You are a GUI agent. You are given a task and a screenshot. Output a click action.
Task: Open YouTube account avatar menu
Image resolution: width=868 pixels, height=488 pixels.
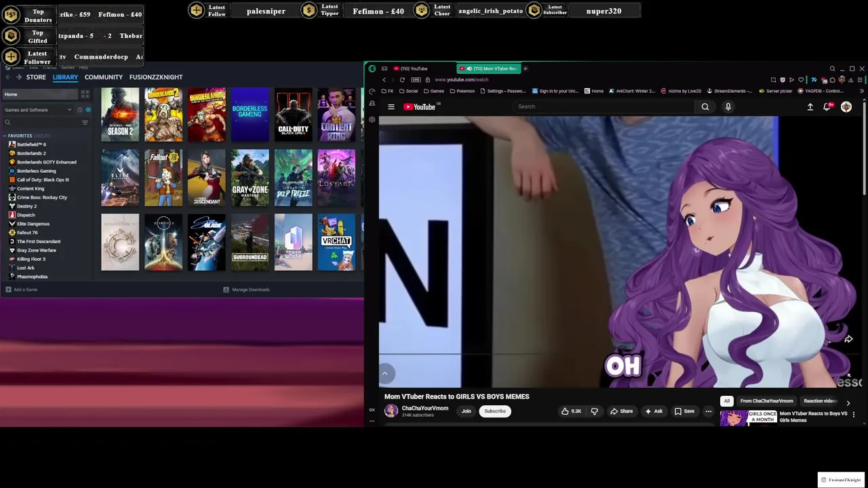coord(846,106)
